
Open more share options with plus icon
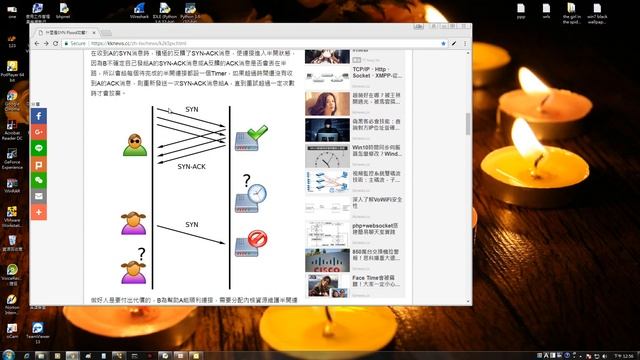pyautogui.click(x=39, y=212)
